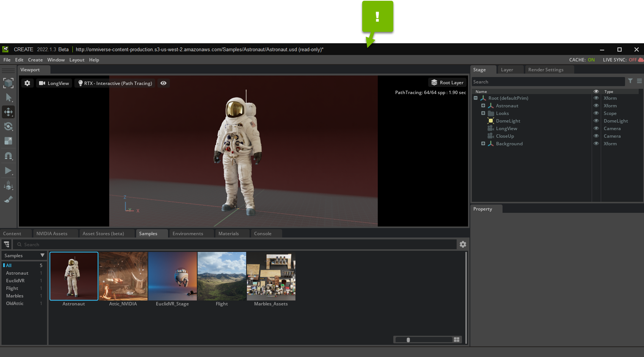Image resolution: width=644 pixels, height=357 pixels.
Task: Toggle visibility of DomeLight
Action: [x=596, y=121]
